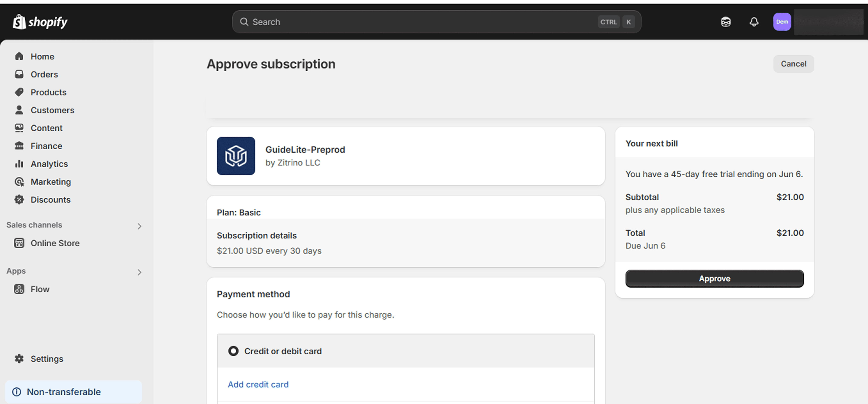Image resolution: width=868 pixels, height=404 pixels.
Task: Select Credit or debit card option
Action: click(233, 351)
